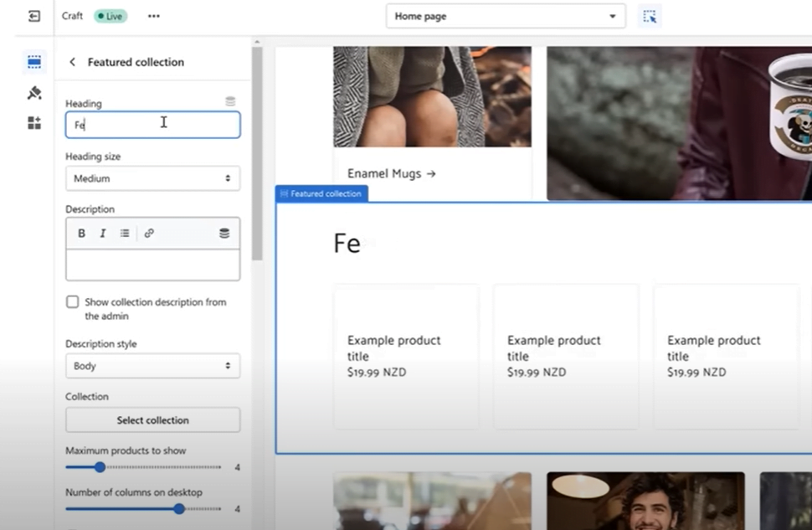Click the Maximum products to show slider
Image resolution: width=812 pixels, height=530 pixels.
pyautogui.click(x=142, y=467)
